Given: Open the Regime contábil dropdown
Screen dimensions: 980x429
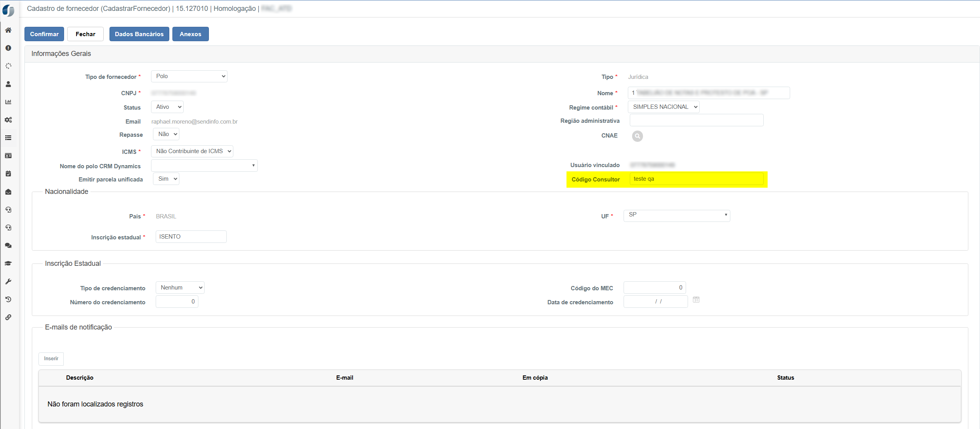Looking at the screenshot, I should pos(663,107).
